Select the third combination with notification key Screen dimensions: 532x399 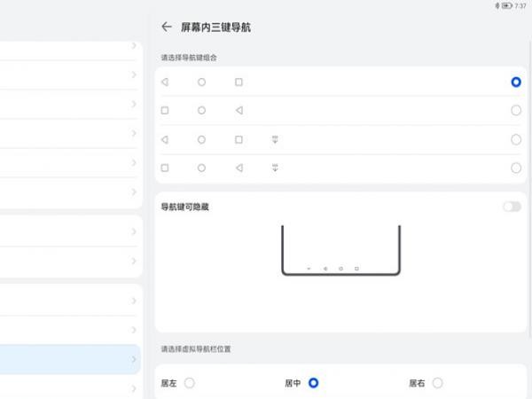click(x=516, y=139)
